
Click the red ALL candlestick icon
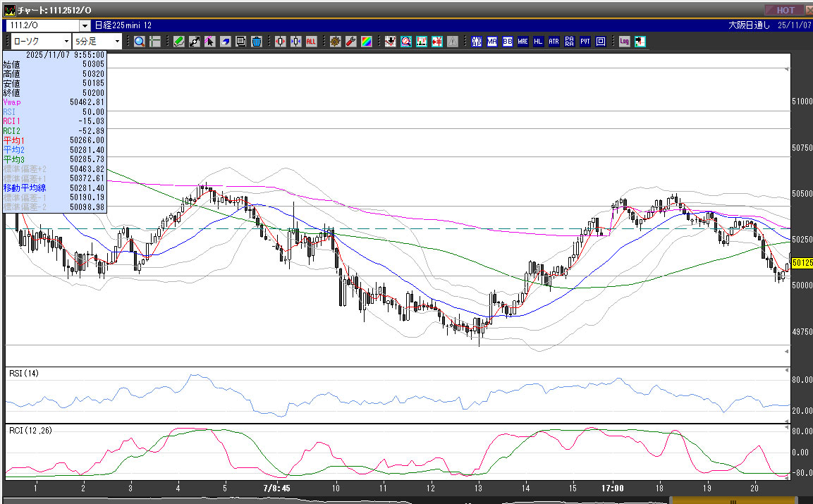(311, 42)
